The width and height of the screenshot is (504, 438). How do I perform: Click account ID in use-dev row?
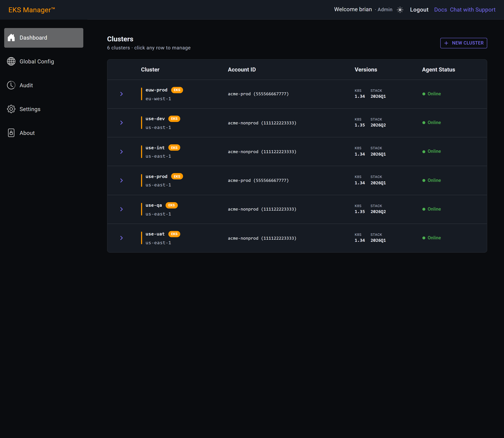point(262,123)
